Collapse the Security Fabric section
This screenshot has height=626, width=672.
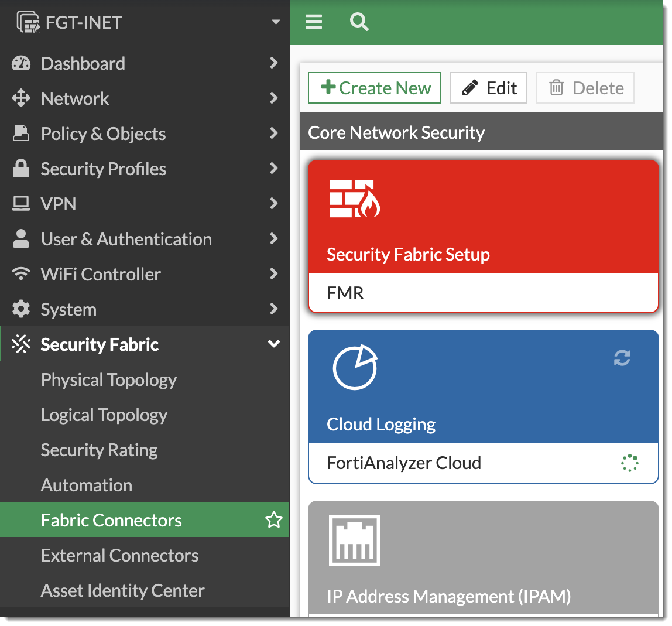[273, 344]
